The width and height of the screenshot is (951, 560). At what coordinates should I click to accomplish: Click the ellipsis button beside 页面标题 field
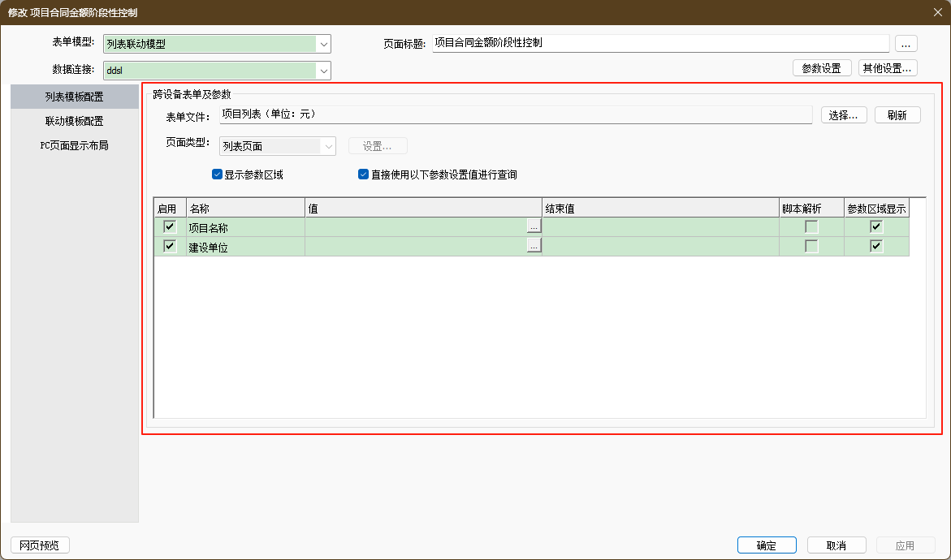[x=906, y=44]
